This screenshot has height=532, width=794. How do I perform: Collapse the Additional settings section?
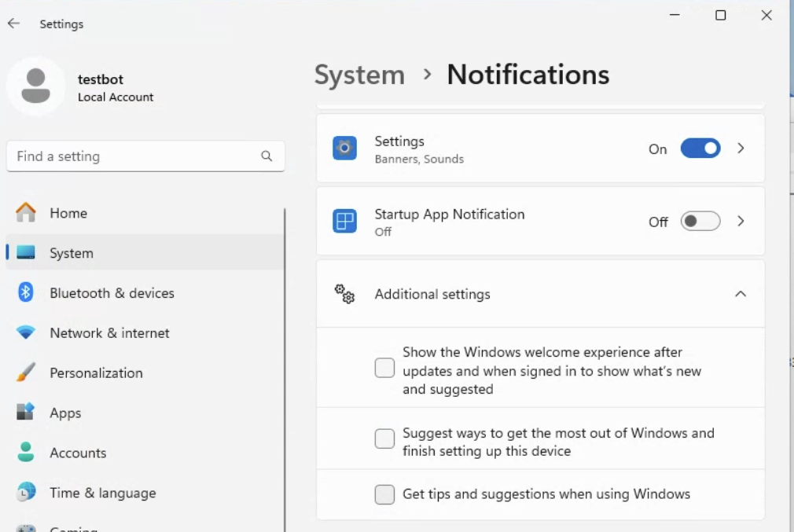tap(740, 293)
